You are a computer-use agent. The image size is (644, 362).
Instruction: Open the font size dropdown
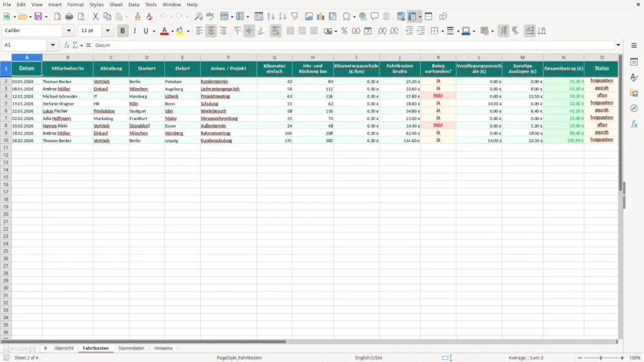[108, 30]
